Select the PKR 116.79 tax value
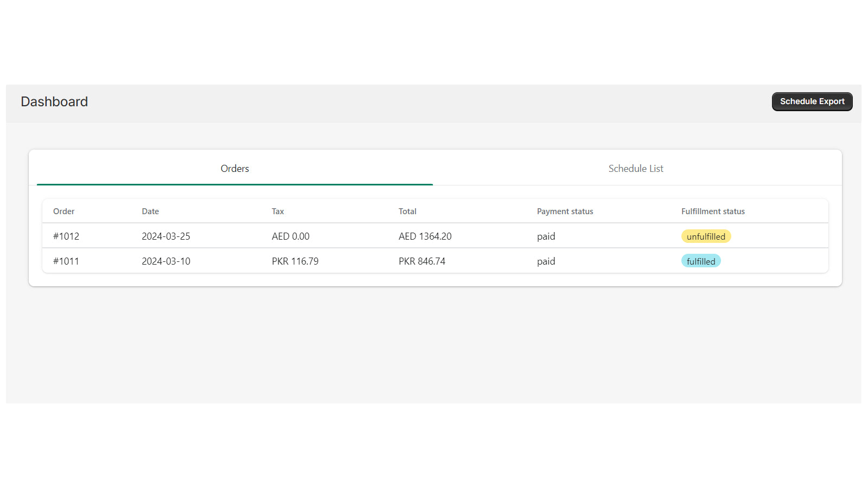 [x=295, y=261]
